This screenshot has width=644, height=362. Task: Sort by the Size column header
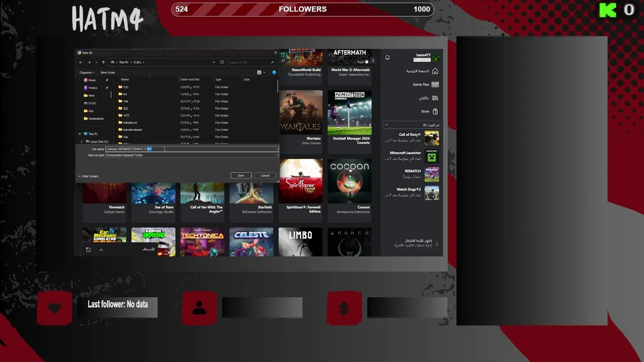[247, 79]
